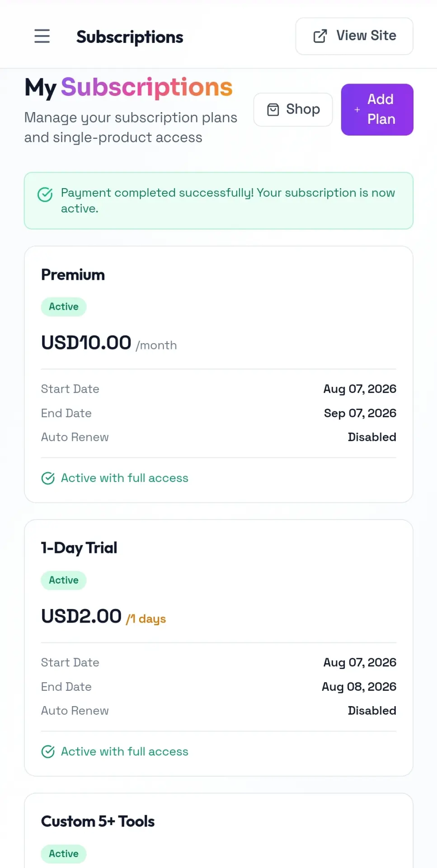This screenshot has height=868, width=437.
Task: Click Premium's Auto Renew Disabled value
Action: point(372,437)
